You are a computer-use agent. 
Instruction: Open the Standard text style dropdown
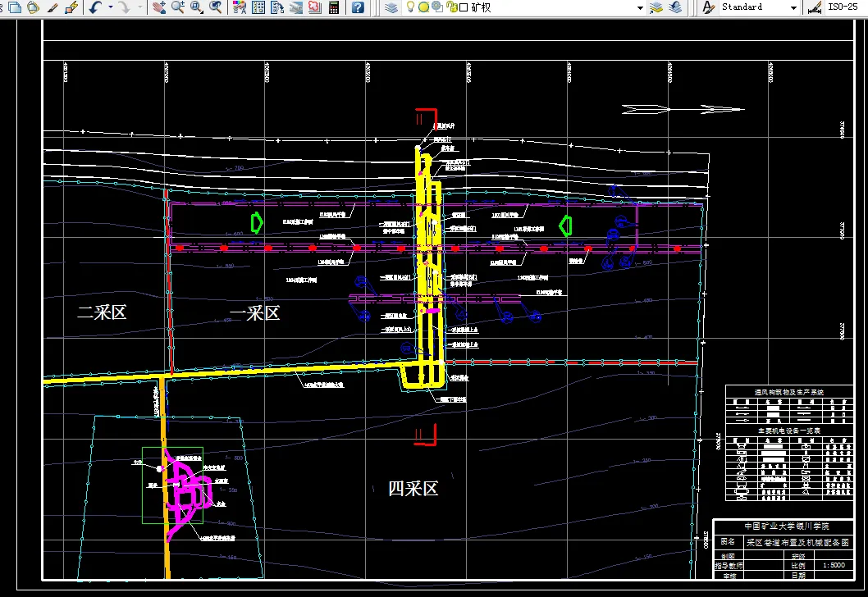coord(793,7)
